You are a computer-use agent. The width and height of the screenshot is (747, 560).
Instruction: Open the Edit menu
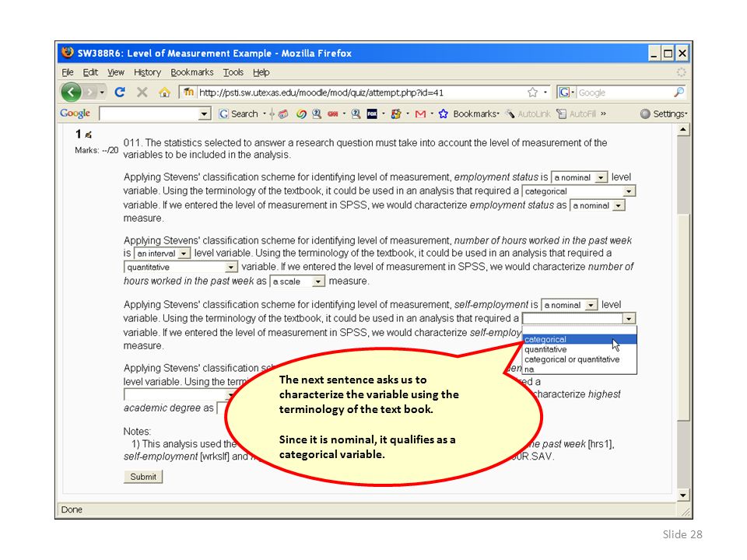90,72
